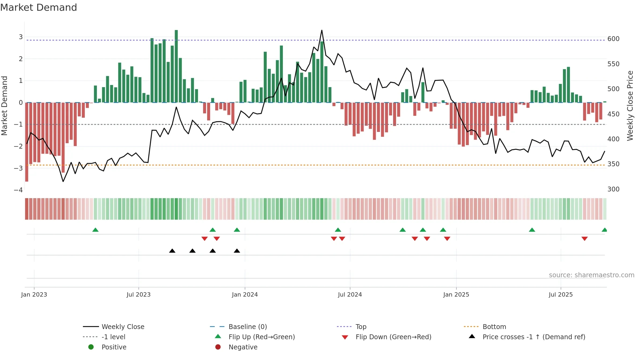This screenshot has height=362, width=644.
Task: Click the leftmost red flip-down triangle marker
Action: coord(204,239)
